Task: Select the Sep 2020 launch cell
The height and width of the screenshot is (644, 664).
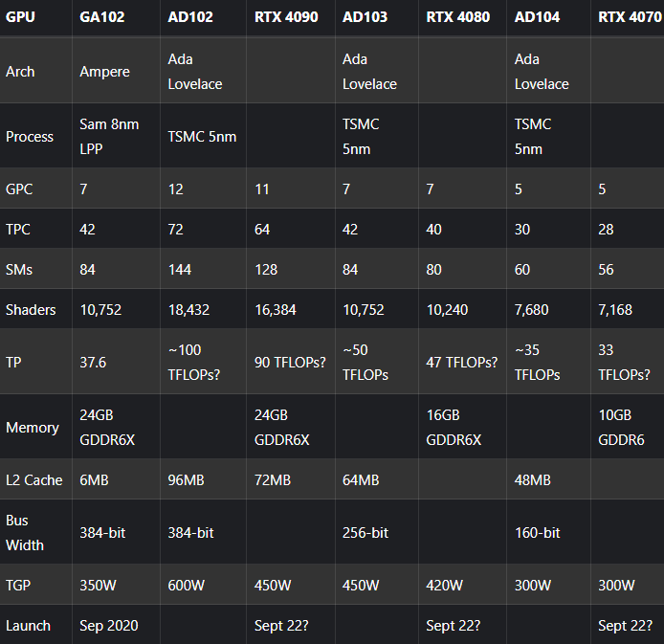Action: point(109,625)
